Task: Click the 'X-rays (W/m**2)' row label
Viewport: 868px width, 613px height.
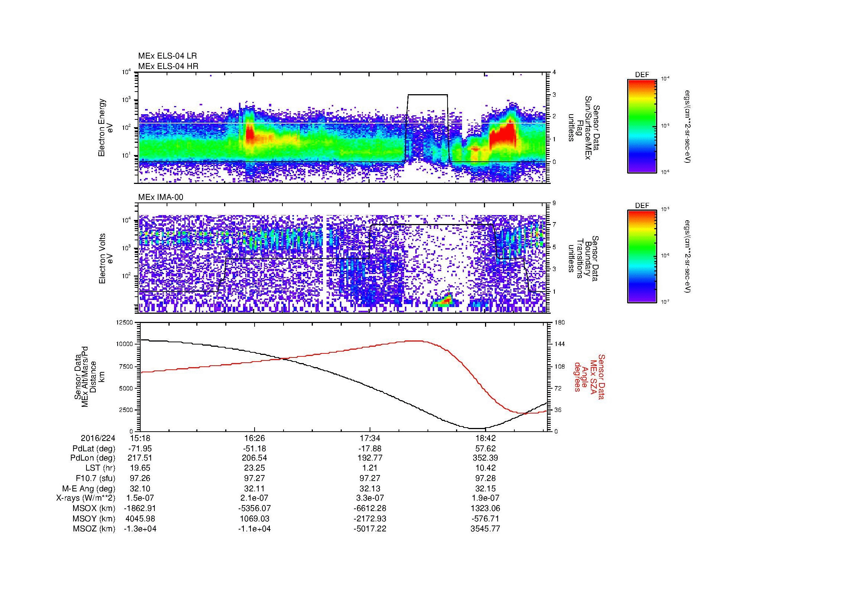Action: pos(86,498)
